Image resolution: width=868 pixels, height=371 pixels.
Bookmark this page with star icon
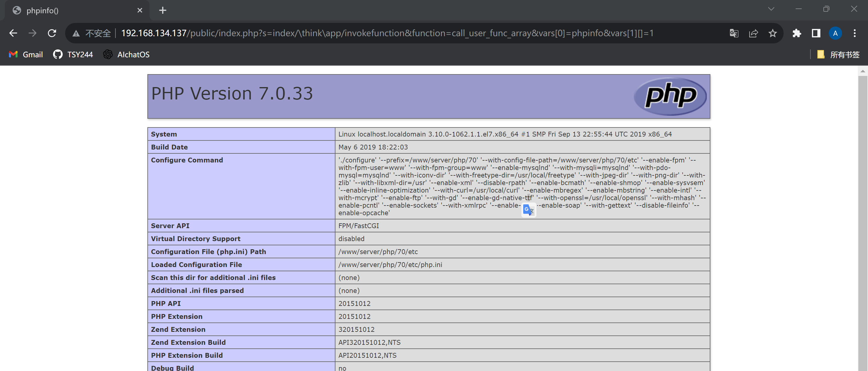[773, 33]
